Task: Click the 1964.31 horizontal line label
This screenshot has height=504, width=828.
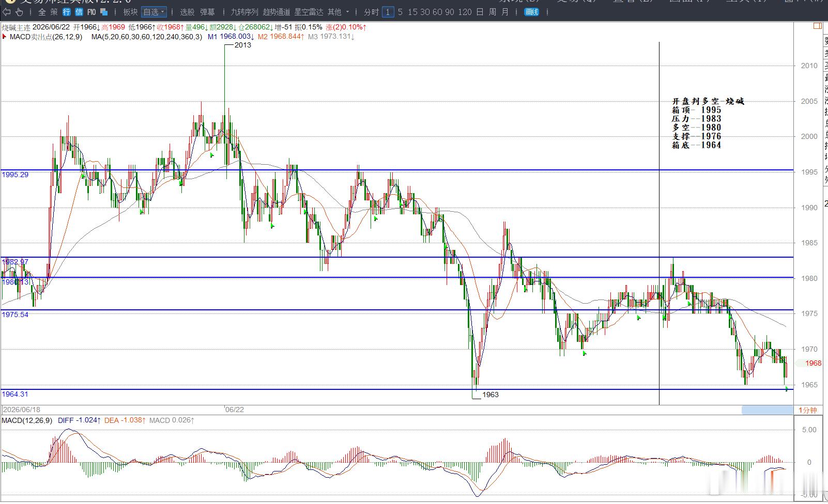Action: (15, 394)
